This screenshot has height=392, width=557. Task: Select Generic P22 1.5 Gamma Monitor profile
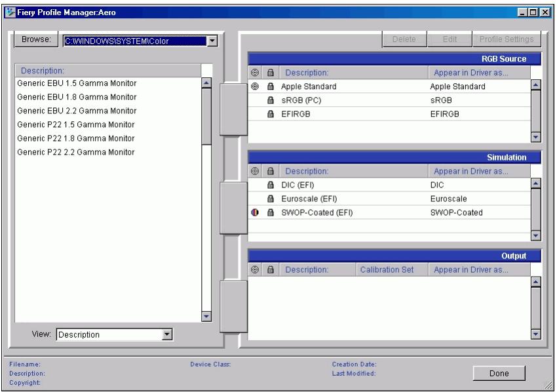pos(75,125)
